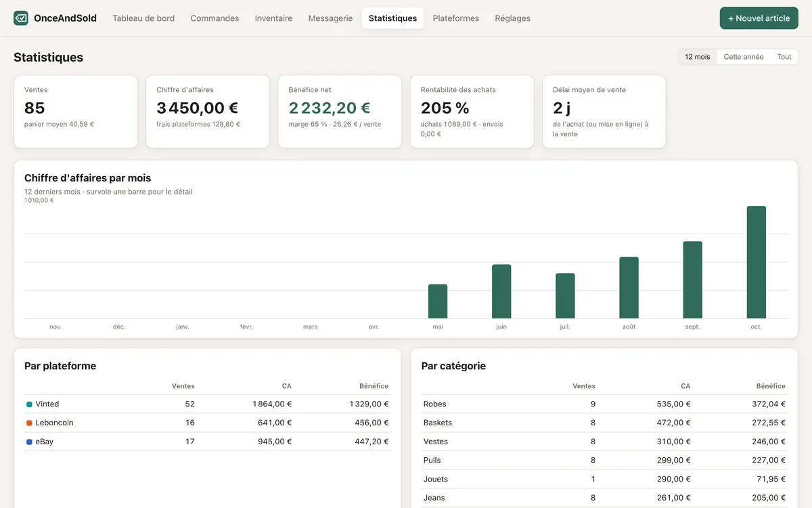The height and width of the screenshot is (508, 812).
Task: Click Robes revenue 535,00 €
Action: pyautogui.click(x=673, y=404)
